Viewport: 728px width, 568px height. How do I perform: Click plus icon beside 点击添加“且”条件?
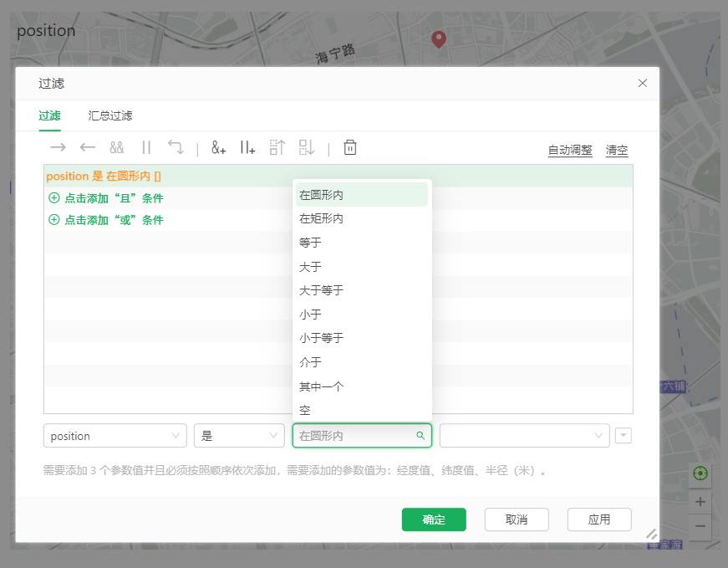pos(54,198)
